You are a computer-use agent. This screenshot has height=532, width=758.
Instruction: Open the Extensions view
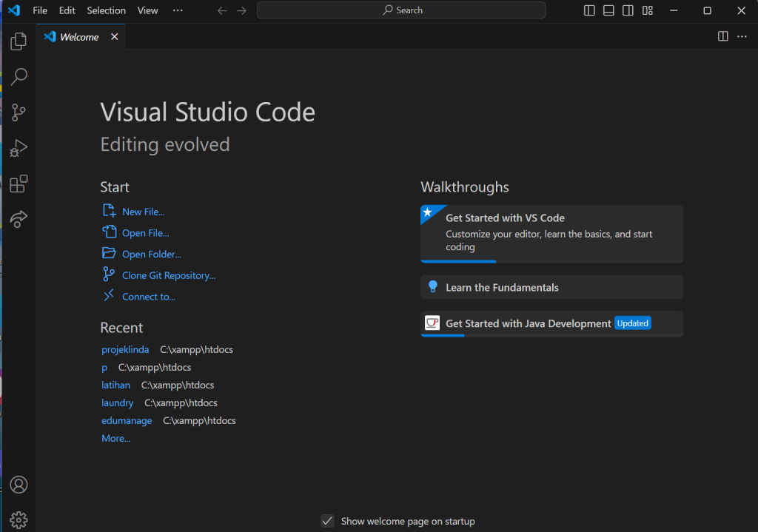(19, 183)
